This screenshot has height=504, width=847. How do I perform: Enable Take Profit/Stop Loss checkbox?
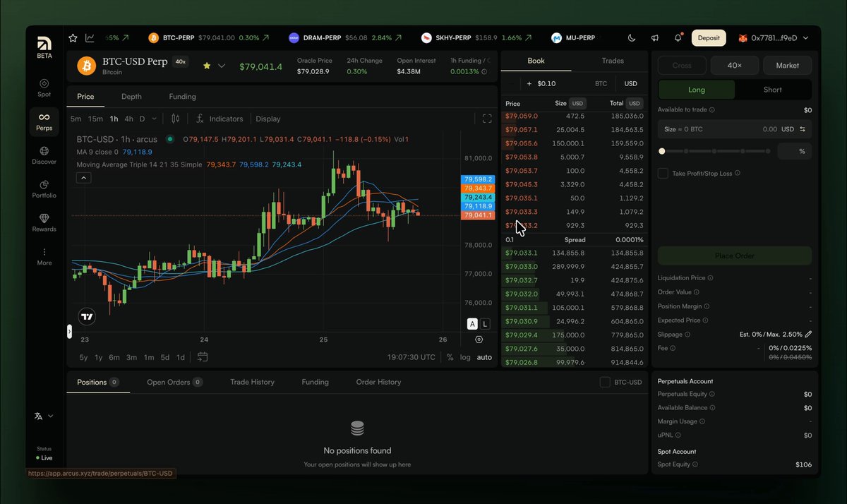click(663, 174)
